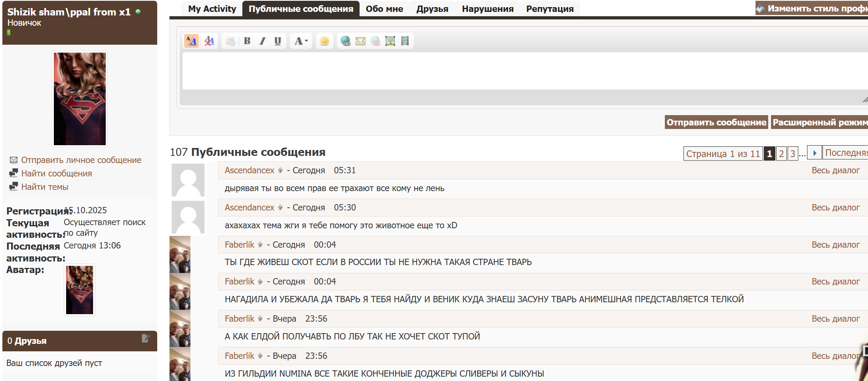Open the font color dropdown
The width and height of the screenshot is (868, 381).
[x=301, y=41]
